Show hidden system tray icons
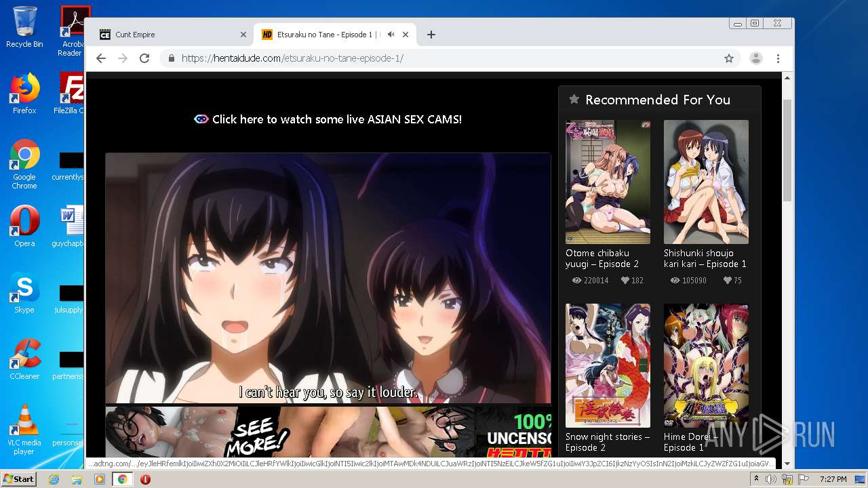The image size is (868, 488). tap(757, 479)
